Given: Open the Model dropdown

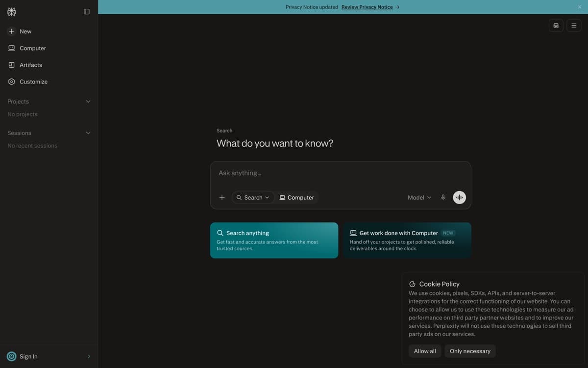Looking at the screenshot, I should coord(419,197).
